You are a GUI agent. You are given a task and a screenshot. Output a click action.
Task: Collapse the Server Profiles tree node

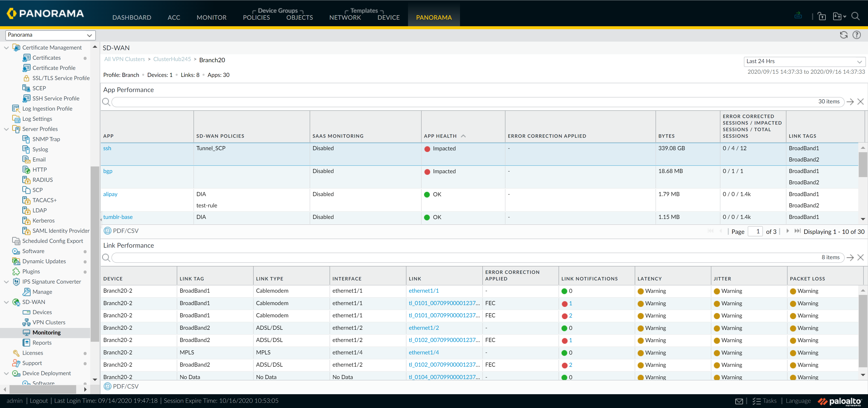point(6,129)
